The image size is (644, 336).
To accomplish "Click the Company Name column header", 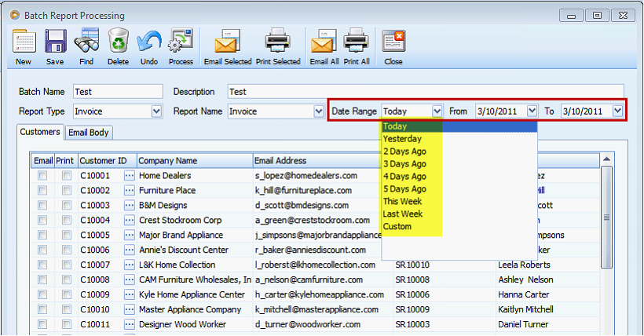I will click(193, 161).
